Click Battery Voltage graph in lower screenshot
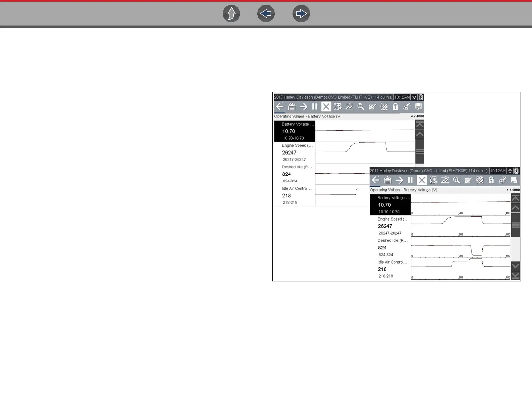This screenshot has width=532, height=411. pyautogui.click(x=460, y=204)
